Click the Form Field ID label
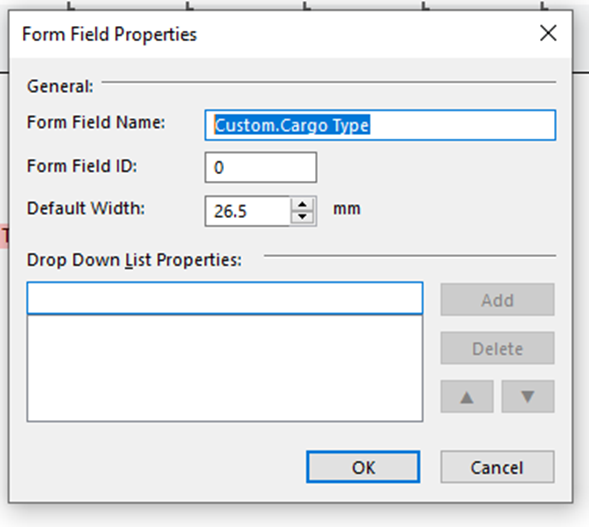The height and width of the screenshot is (527, 589). point(82,166)
